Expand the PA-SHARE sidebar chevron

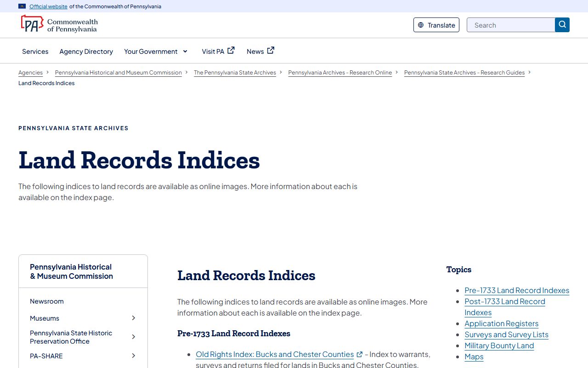click(134, 356)
